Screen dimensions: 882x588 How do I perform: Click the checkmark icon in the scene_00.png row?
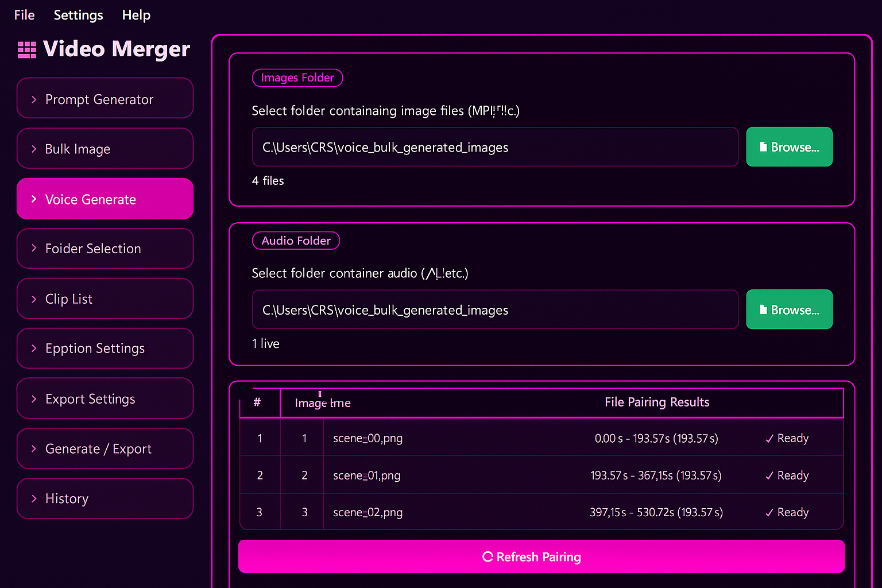click(x=769, y=439)
